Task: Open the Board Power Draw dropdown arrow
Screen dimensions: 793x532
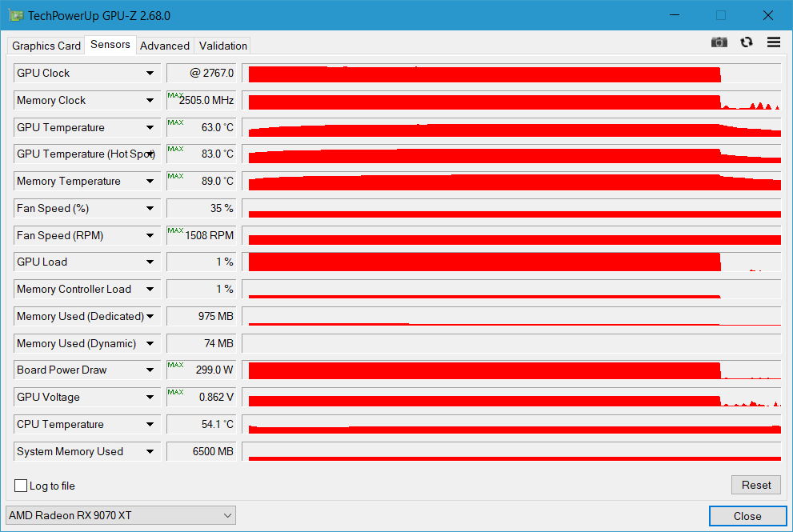Action: click(150, 370)
